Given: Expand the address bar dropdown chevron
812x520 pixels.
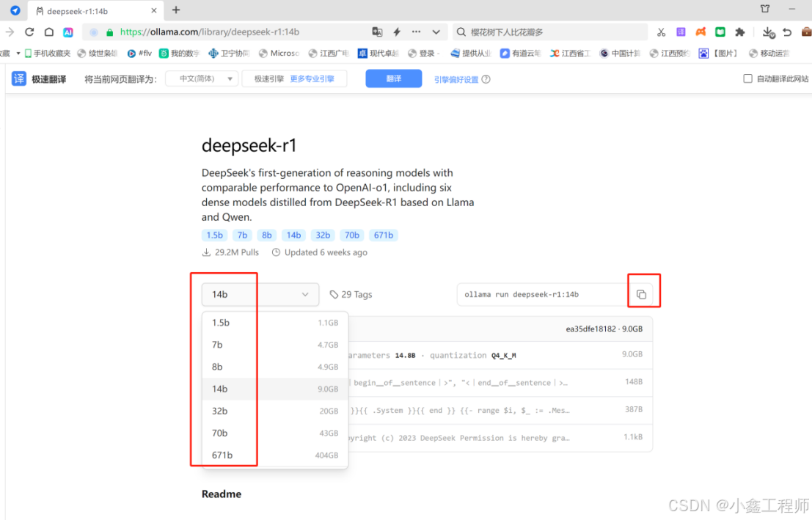Looking at the screenshot, I should coord(436,32).
